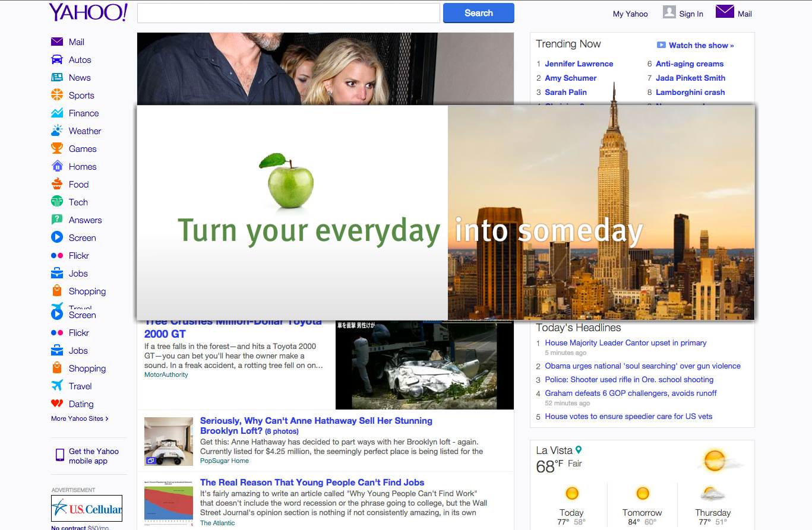Click the celebrity photo at top of feed

(326, 69)
